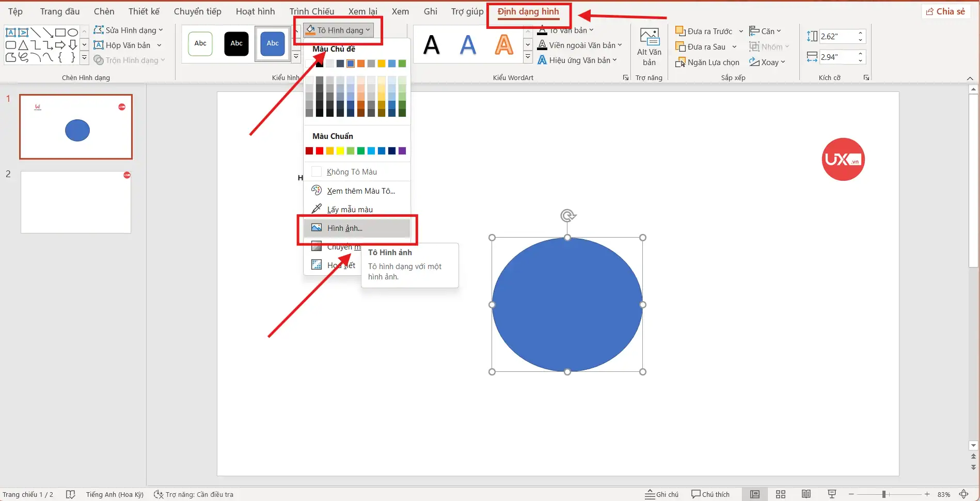Choose the standard purple color swatch
Image resolution: width=980 pixels, height=501 pixels.
[402, 151]
